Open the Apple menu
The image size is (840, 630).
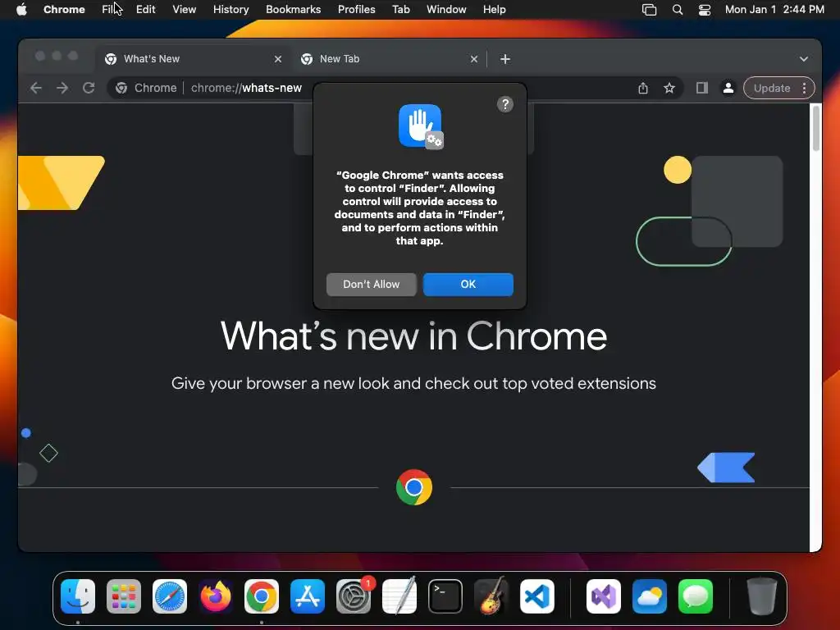pos(21,10)
